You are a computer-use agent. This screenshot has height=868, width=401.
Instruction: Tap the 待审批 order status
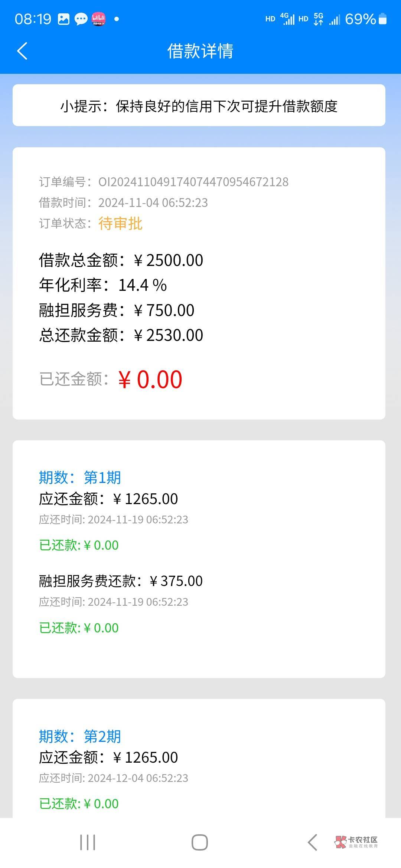pyautogui.click(x=120, y=223)
